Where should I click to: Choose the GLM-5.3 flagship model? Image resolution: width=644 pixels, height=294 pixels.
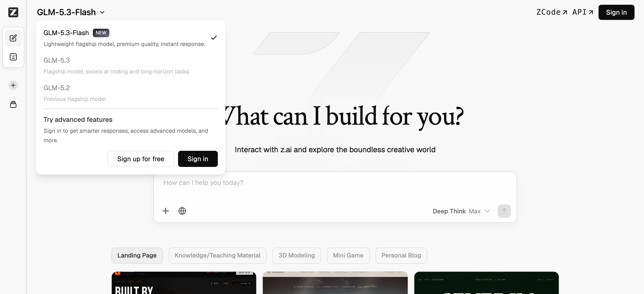click(x=130, y=66)
